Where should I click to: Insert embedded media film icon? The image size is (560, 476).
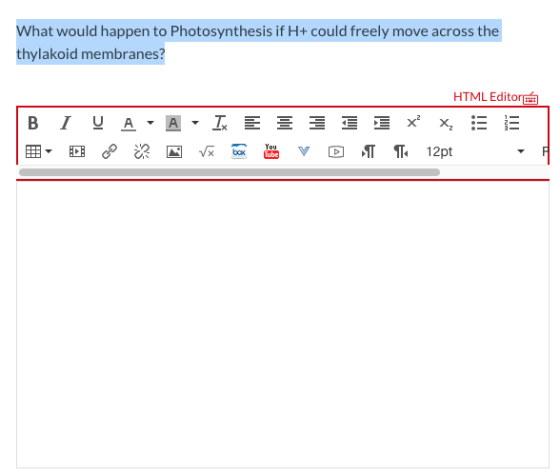click(x=77, y=152)
